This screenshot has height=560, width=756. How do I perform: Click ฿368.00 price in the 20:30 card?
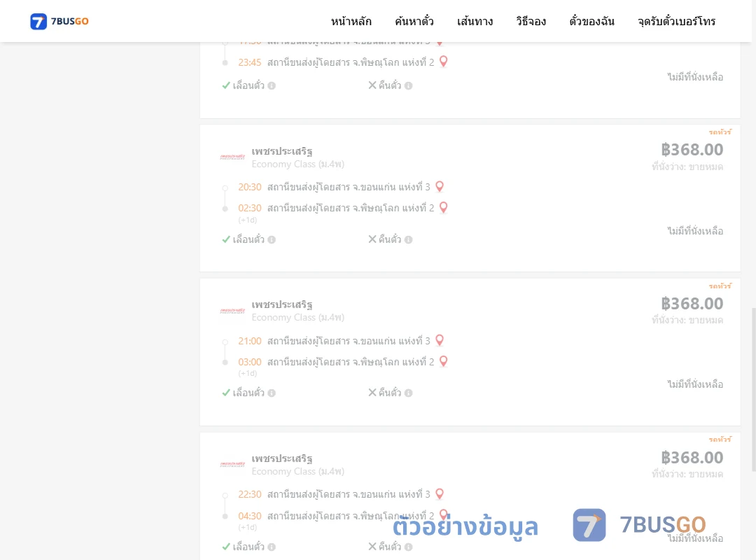[692, 150]
